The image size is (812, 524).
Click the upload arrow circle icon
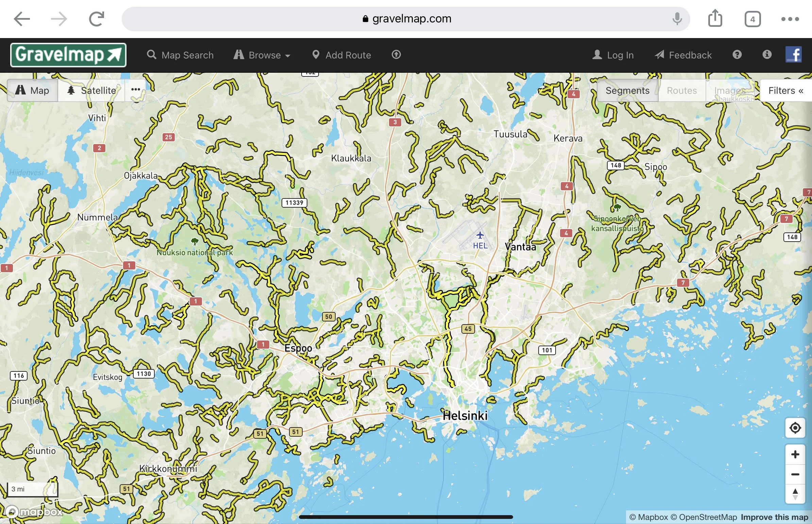coord(396,55)
